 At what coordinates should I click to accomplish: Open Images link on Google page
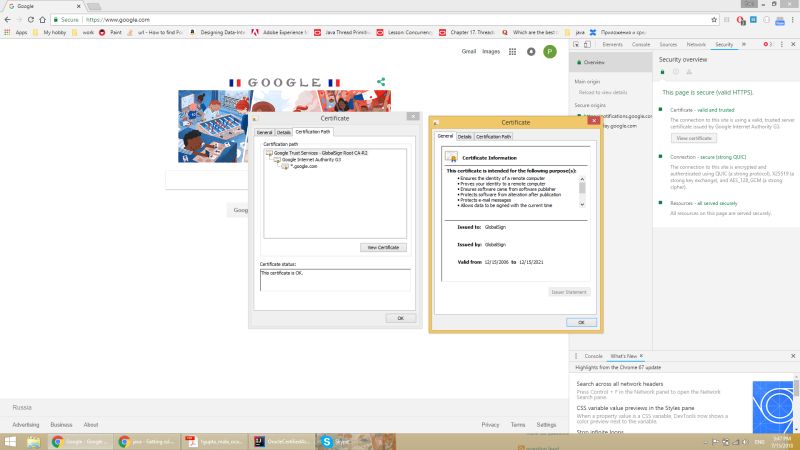pyautogui.click(x=491, y=52)
